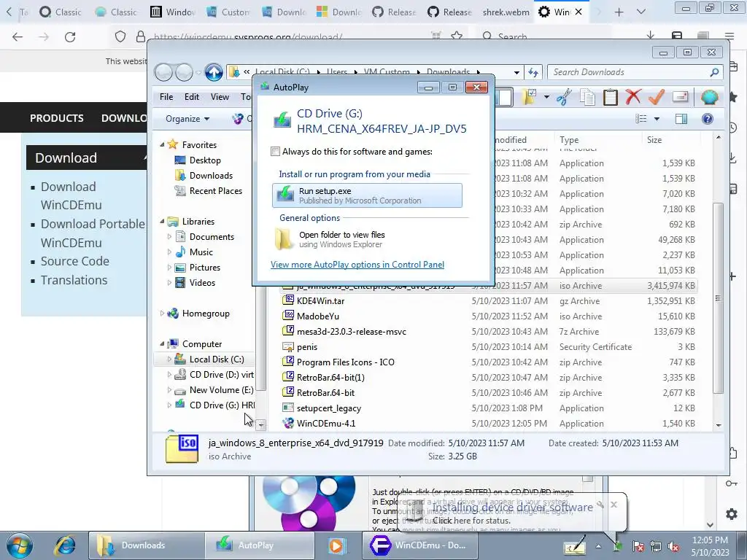Collapse the Favorites group
This screenshot has height=560, width=747.
coord(162,145)
